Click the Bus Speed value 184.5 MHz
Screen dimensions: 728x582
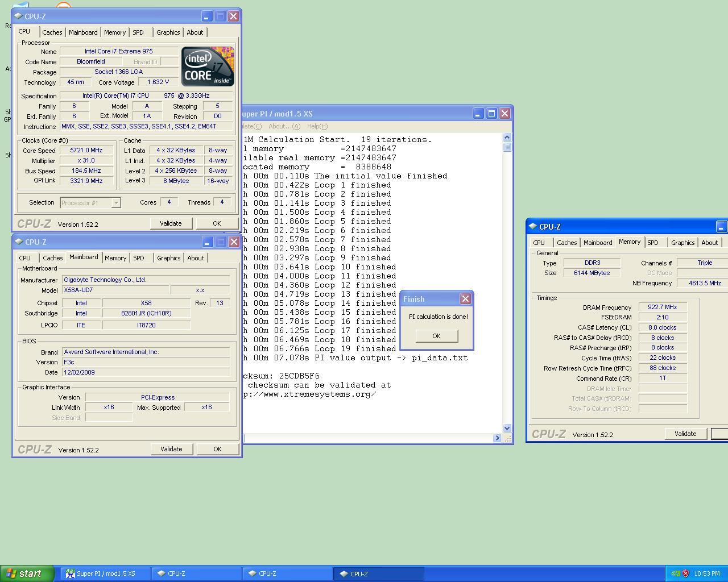[x=86, y=171]
